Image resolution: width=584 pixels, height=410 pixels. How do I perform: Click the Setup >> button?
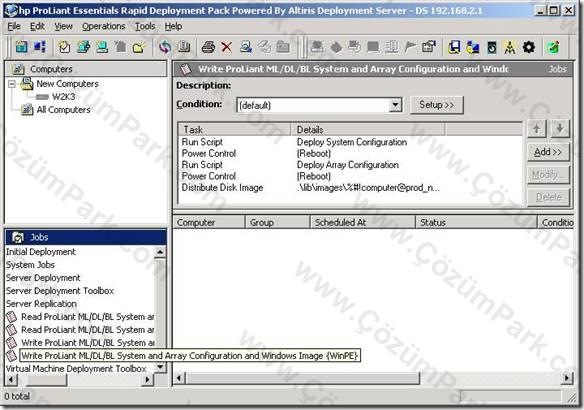point(437,105)
